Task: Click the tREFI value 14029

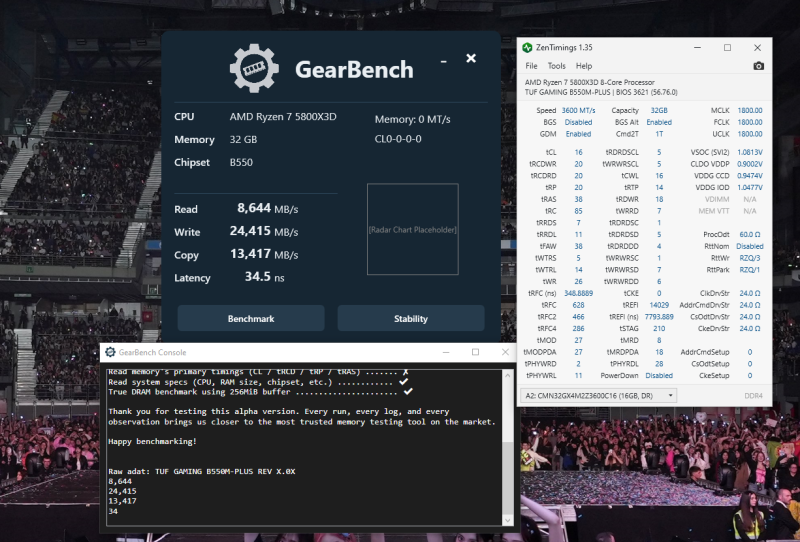Action: (x=659, y=305)
